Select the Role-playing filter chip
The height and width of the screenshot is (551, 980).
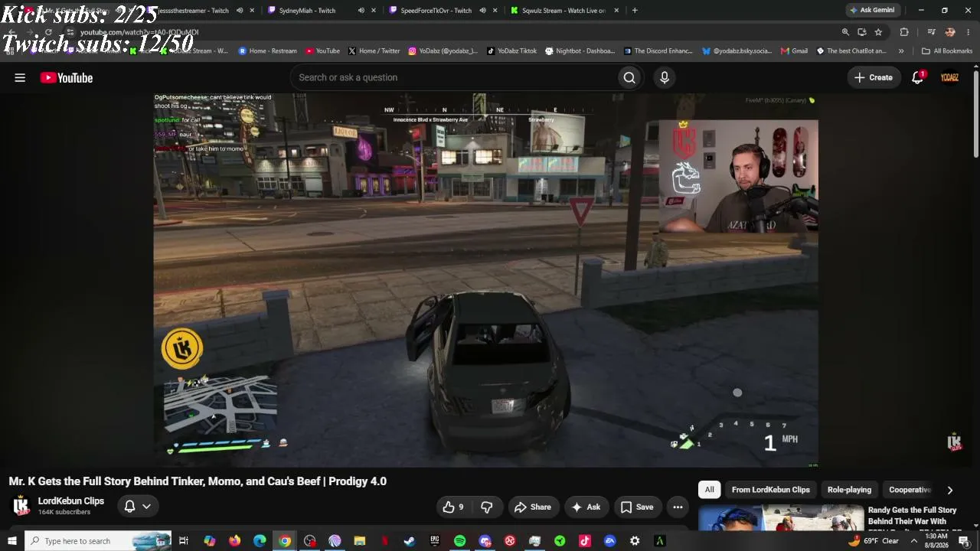pos(849,490)
